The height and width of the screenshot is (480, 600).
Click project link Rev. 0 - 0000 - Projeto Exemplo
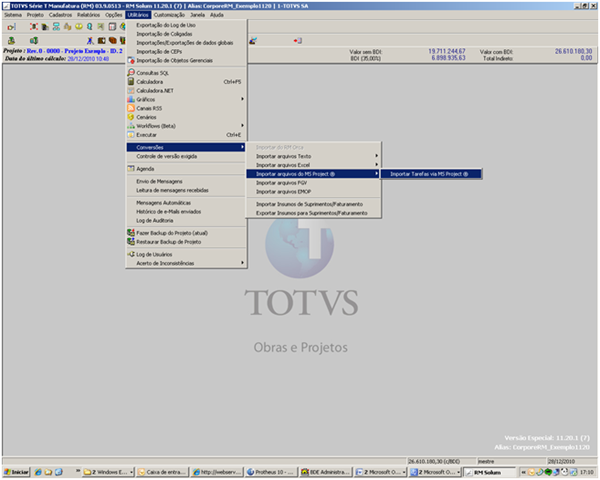75,51
